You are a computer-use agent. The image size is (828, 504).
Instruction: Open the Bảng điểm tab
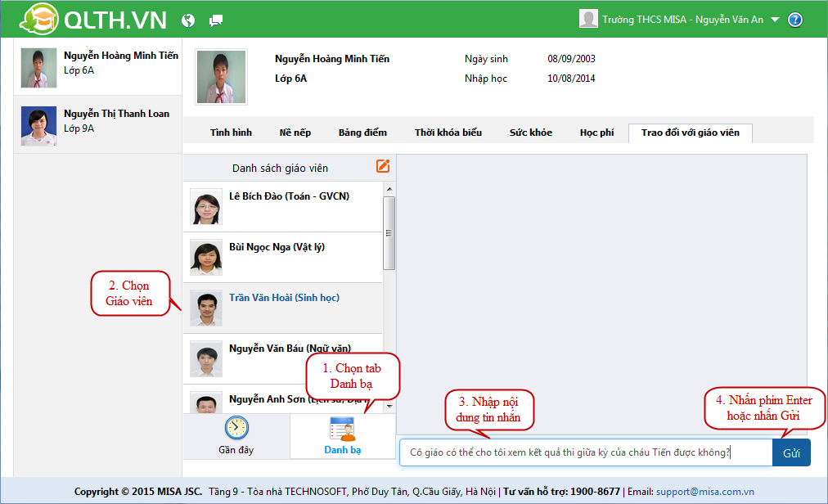(x=362, y=133)
